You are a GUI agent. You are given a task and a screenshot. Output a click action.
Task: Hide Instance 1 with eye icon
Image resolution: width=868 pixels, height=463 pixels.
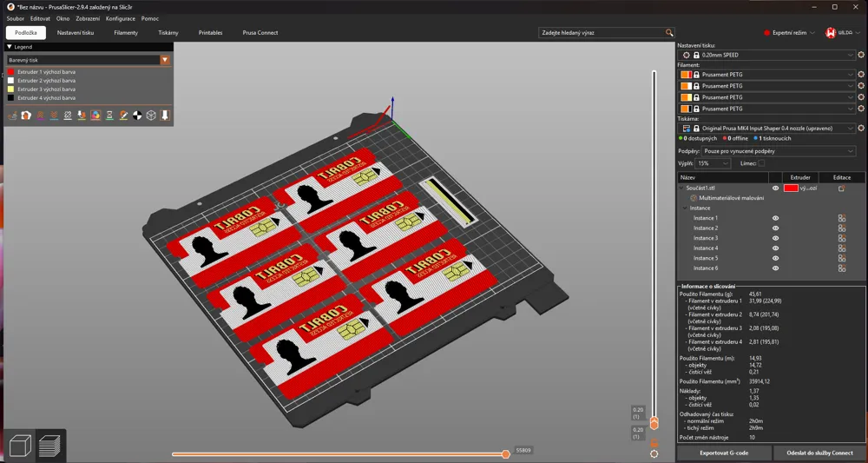775,218
